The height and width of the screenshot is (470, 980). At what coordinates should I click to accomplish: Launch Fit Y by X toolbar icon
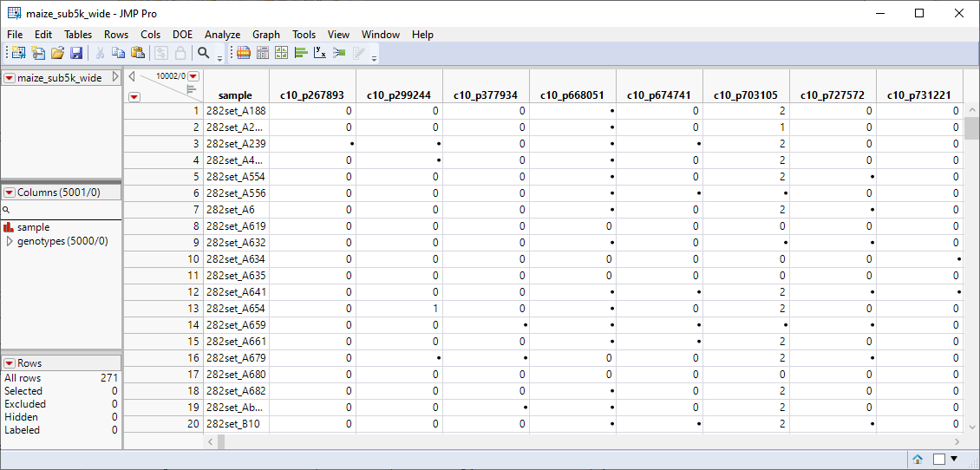click(320, 53)
